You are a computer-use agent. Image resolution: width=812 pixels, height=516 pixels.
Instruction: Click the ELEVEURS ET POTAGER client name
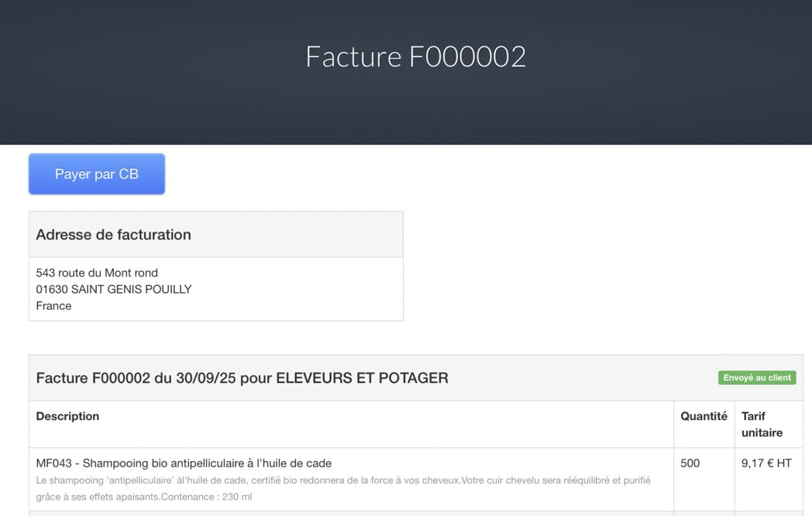362,378
